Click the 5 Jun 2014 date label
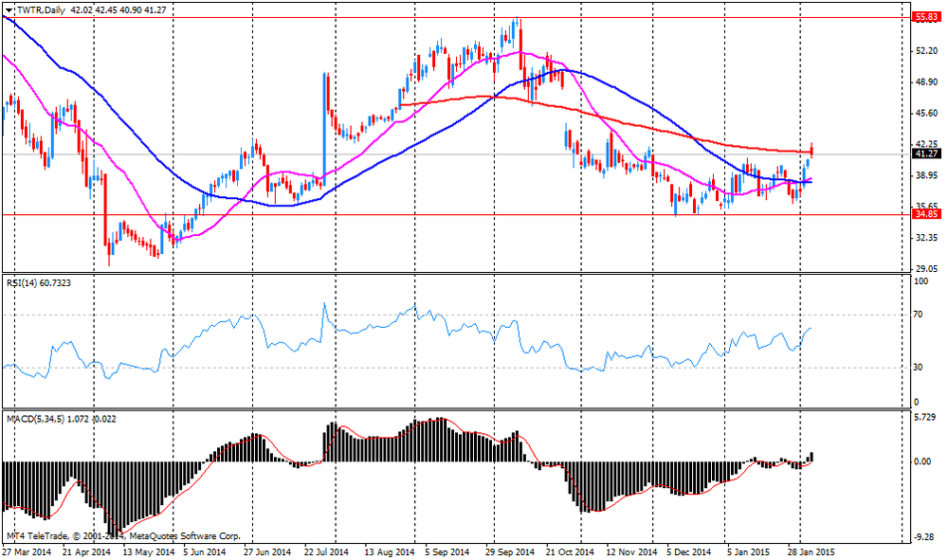948x560 pixels. (x=204, y=552)
